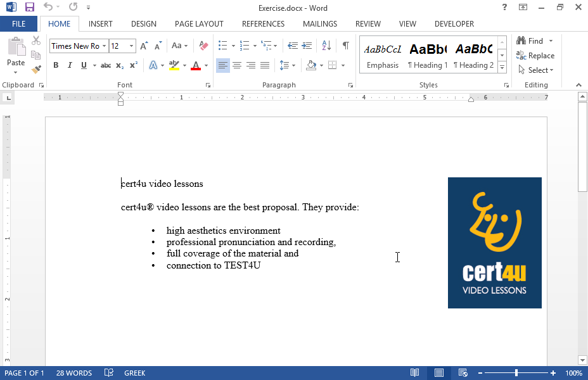This screenshot has height=380, width=588.
Task: Click the Numbering list icon
Action: coord(245,46)
